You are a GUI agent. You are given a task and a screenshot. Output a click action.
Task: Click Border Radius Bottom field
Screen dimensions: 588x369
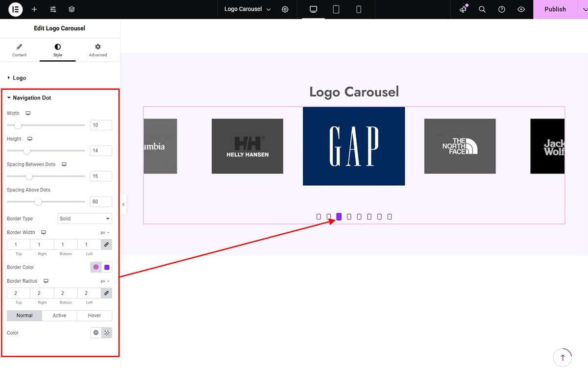66,293
